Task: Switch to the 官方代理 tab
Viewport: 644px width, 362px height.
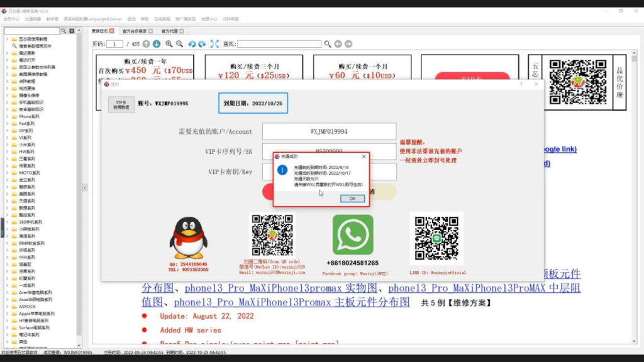Action: [x=169, y=31]
